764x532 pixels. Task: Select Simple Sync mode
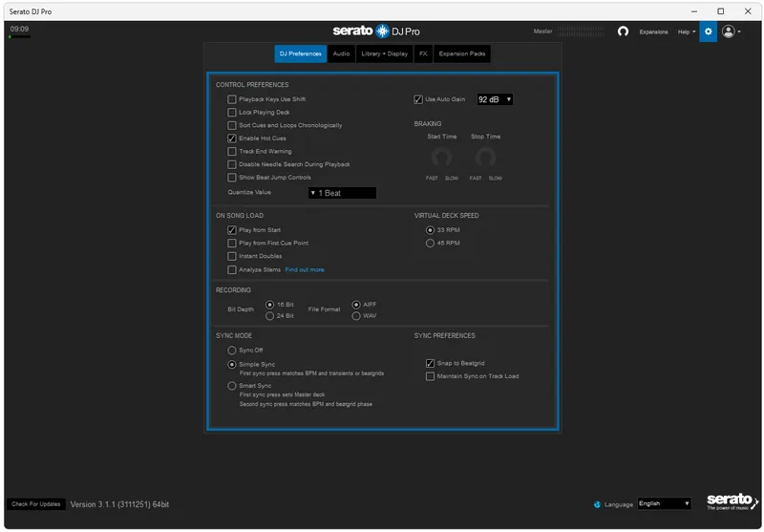pyautogui.click(x=232, y=365)
